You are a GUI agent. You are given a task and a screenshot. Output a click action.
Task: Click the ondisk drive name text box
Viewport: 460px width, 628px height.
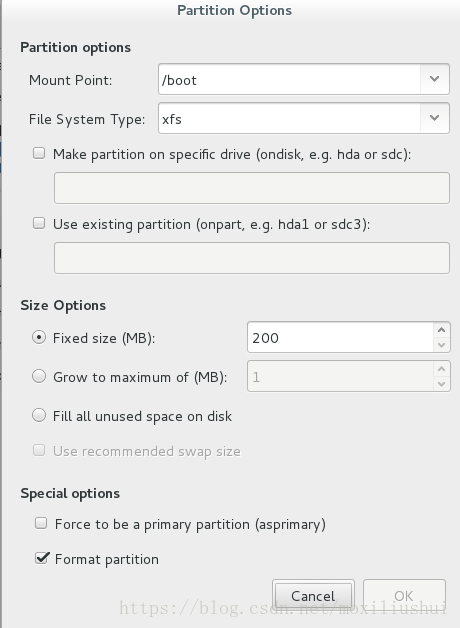252,188
